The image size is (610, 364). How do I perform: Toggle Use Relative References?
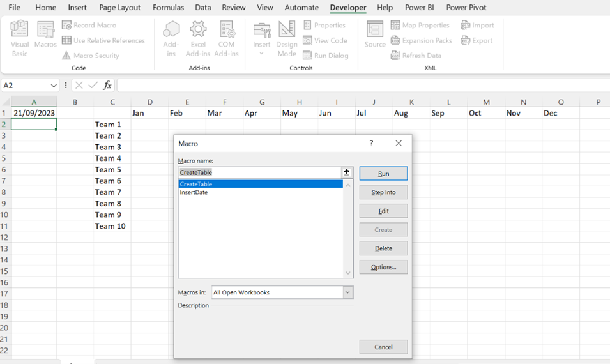pyautogui.click(x=103, y=40)
